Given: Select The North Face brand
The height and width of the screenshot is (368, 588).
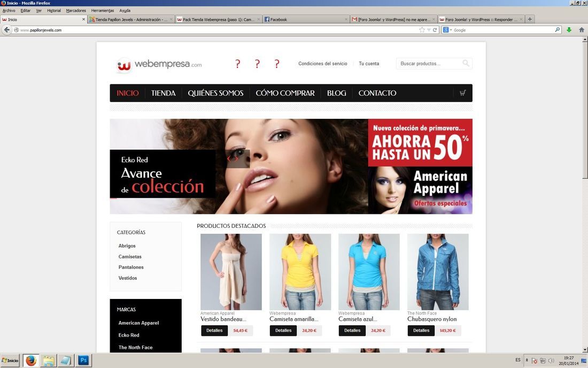Looking at the screenshot, I should point(136,347).
